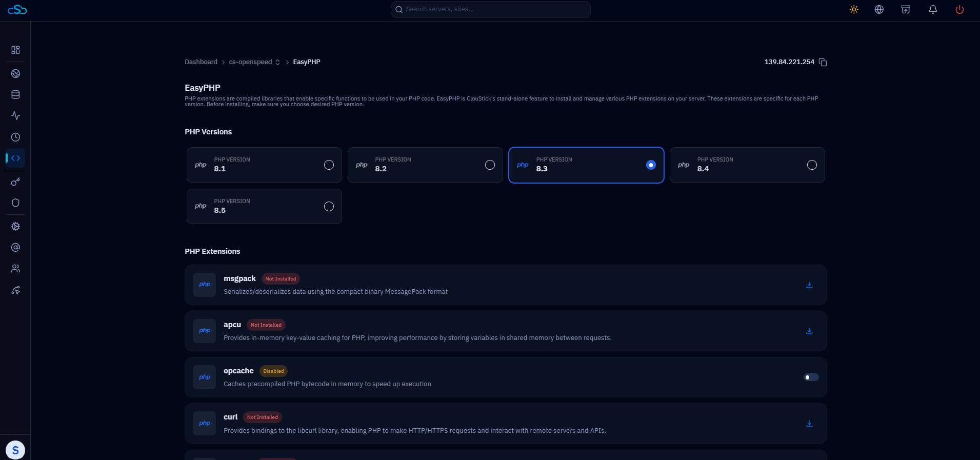Switch theme with the sun icon
The image size is (980, 460).
[x=854, y=9]
